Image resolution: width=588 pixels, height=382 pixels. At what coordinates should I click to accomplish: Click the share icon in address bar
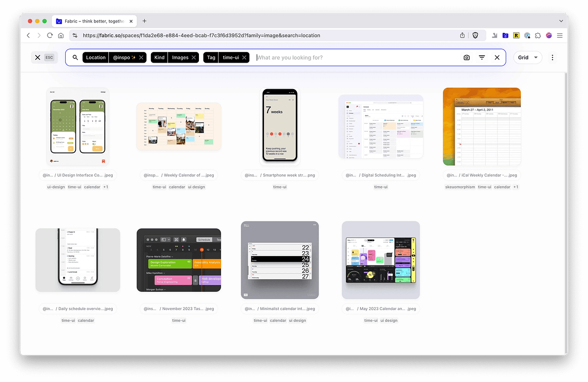tap(462, 35)
